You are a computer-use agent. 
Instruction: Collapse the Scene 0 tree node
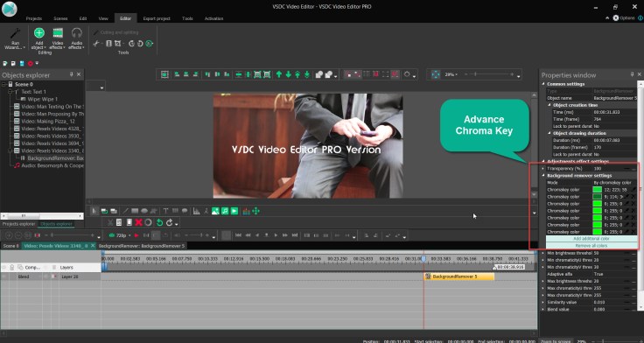coord(3,84)
